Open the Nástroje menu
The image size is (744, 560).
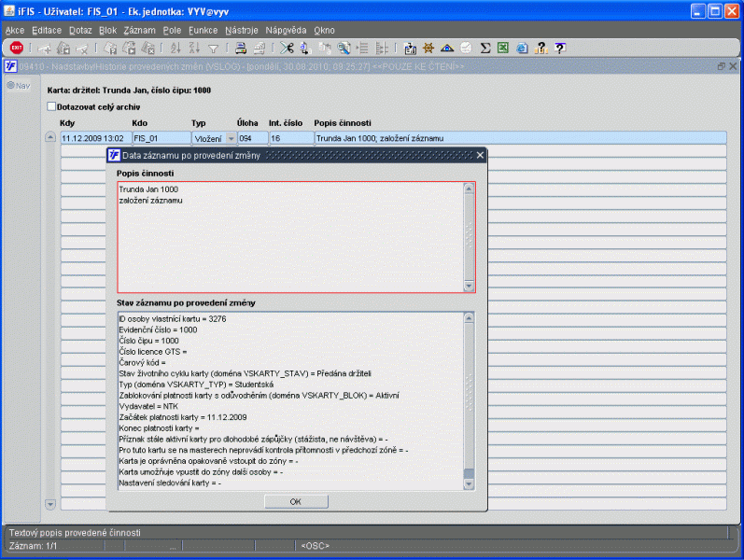pyautogui.click(x=242, y=31)
